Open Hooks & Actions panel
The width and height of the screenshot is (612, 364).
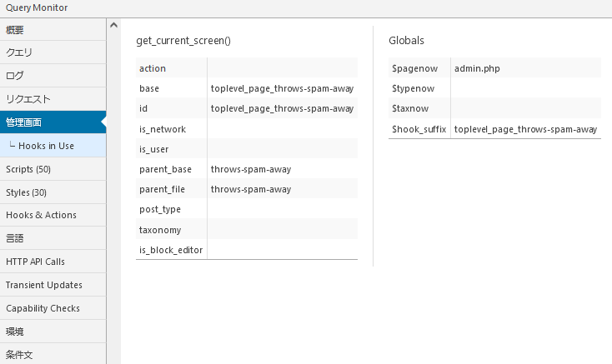click(x=41, y=215)
